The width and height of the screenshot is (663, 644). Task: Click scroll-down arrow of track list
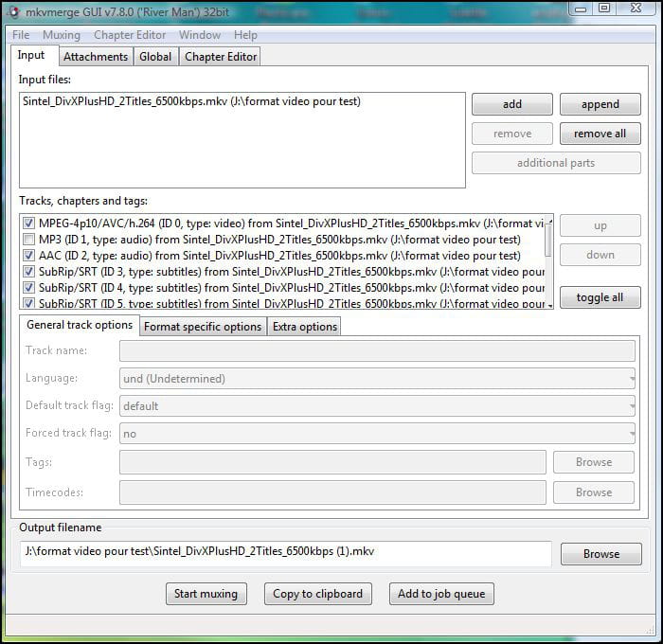coord(549,305)
